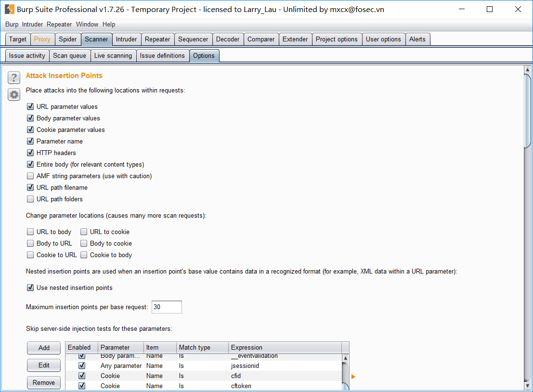Click main panel scrollbar down arrow

528,386
